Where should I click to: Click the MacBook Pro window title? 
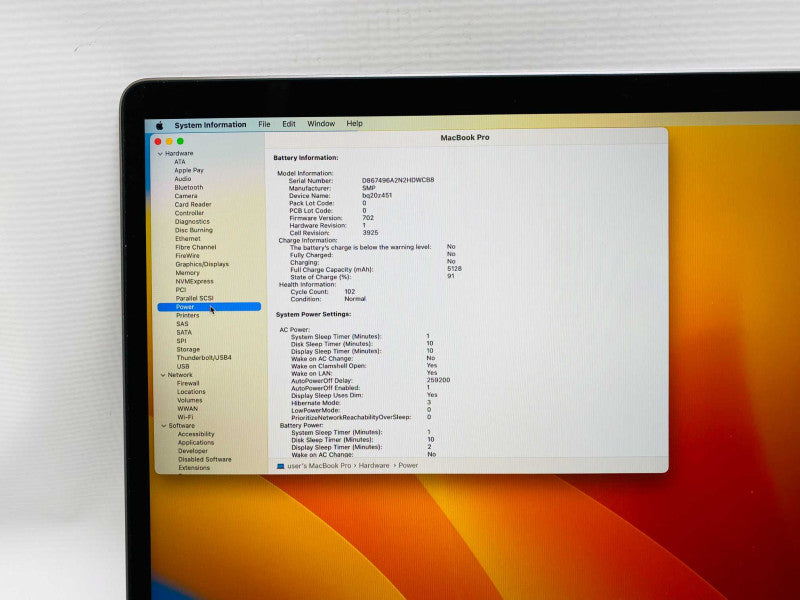(465, 137)
